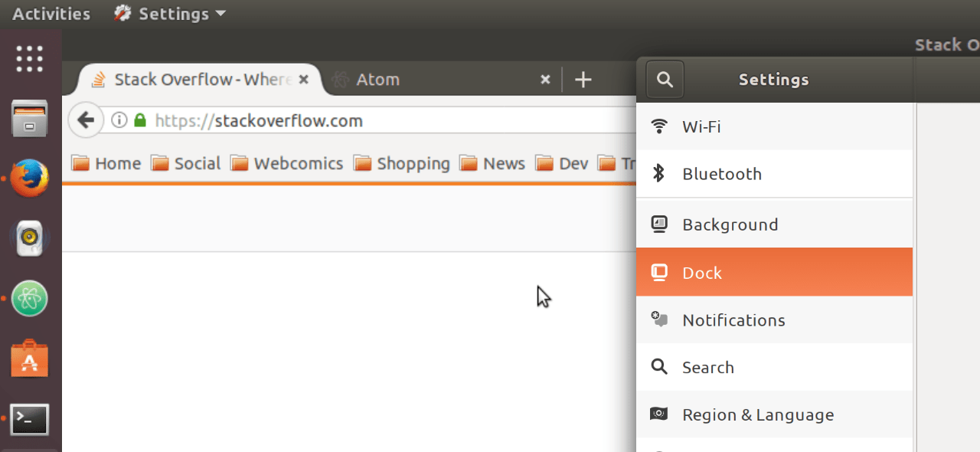The height and width of the screenshot is (452, 980).
Task: Open Region & Language settings
Action: coord(757,414)
